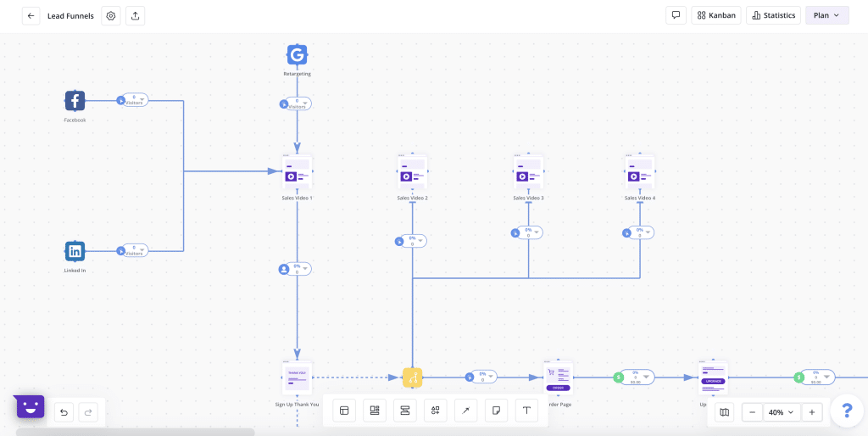
Task: Select the Sign Up Thank You page node
Action: pyautogui.click(x=298, y=377)
